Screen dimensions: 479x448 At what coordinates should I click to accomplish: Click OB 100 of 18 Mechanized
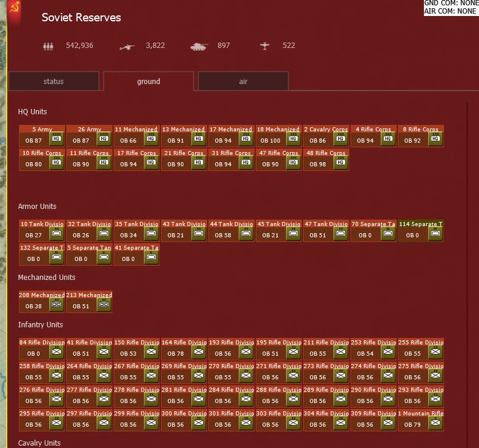coord(271,141)
